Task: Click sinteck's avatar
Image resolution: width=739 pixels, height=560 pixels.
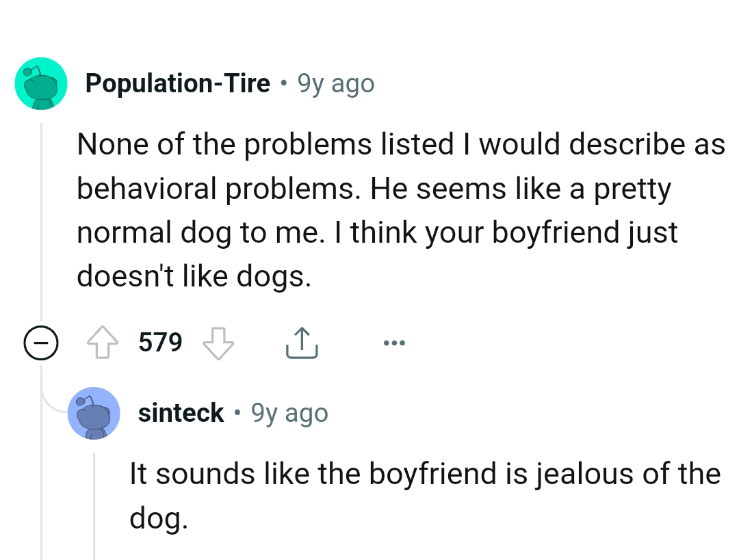Action: coord(94,413)
